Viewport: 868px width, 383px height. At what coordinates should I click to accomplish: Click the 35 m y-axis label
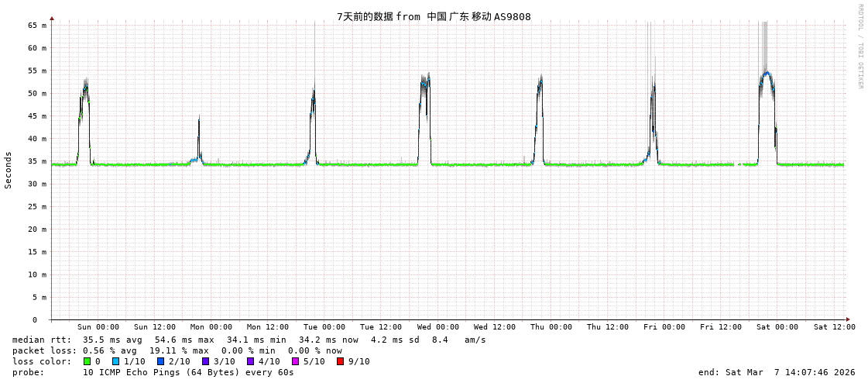coord(39,161)
